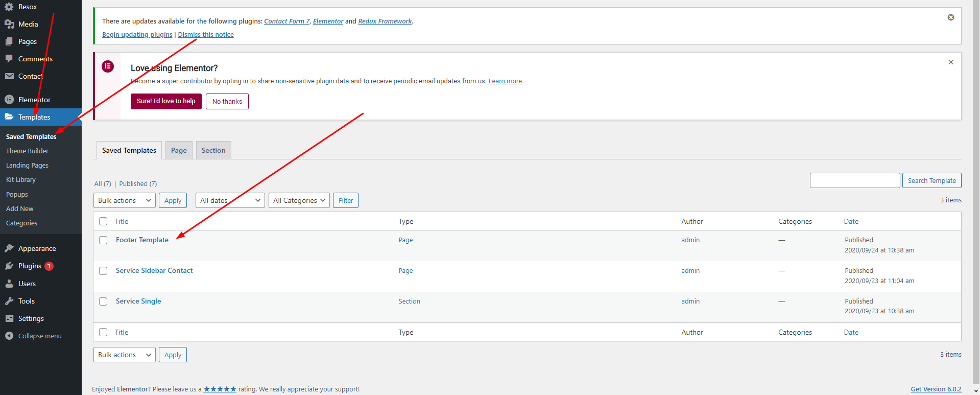Sort by the header Date column
The height and width of the screenshot is (395, 980).
point(851,221)
